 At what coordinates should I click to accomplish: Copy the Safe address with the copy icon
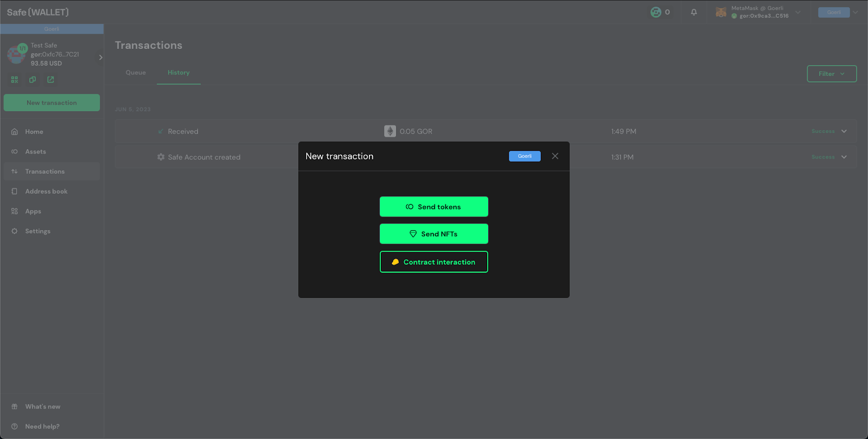click(33, 80)
